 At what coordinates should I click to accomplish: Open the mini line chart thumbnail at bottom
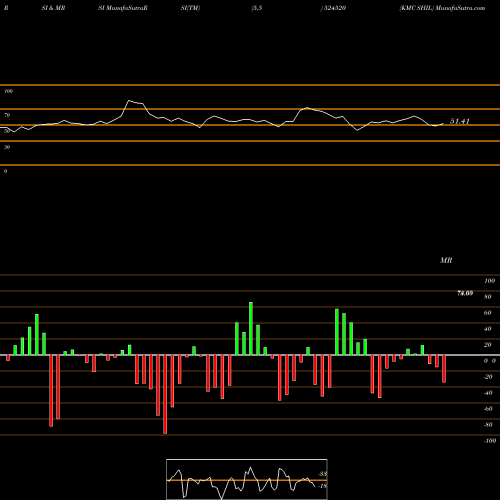(x=247, y=479)
